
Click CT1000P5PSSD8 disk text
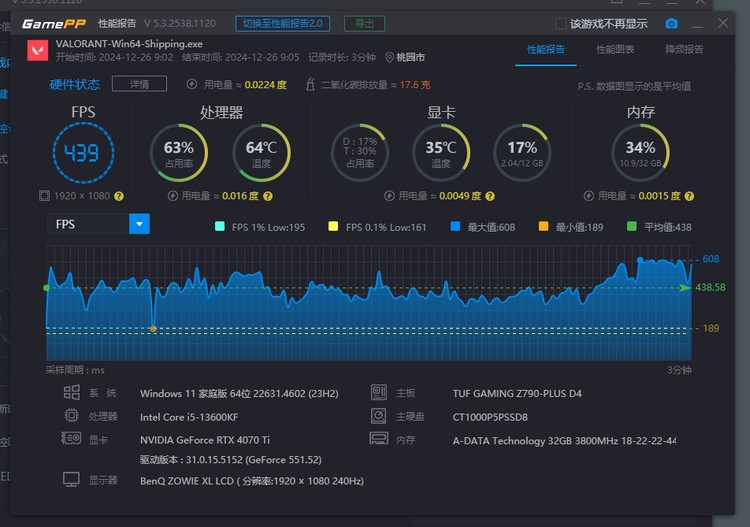[x=490, y=417]
